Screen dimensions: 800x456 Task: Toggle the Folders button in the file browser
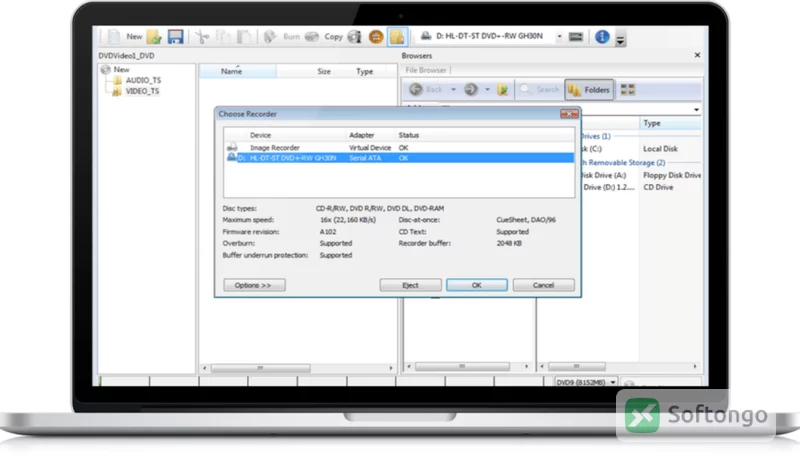pyautogui.click(x=589, y=90)
